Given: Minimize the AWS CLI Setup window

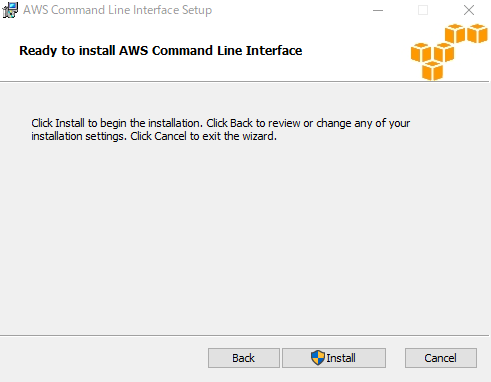Looking at the screenshot, I should tap(378, 10).
